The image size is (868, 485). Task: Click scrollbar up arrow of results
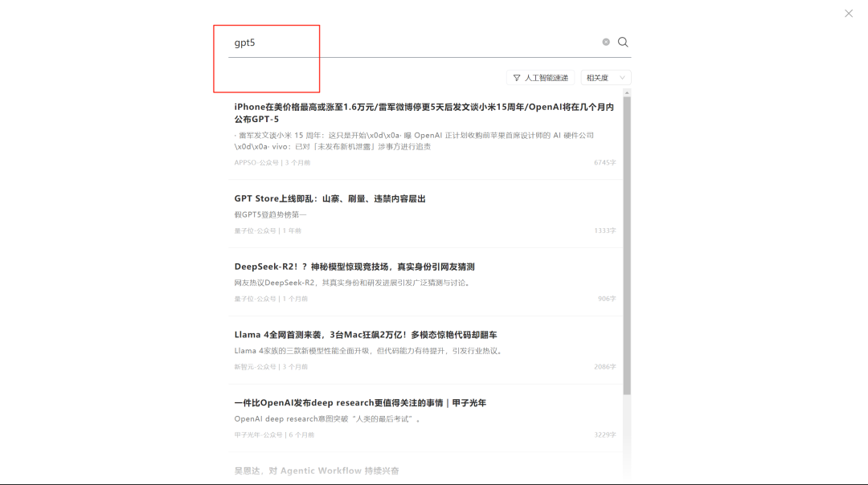[627, 93]
